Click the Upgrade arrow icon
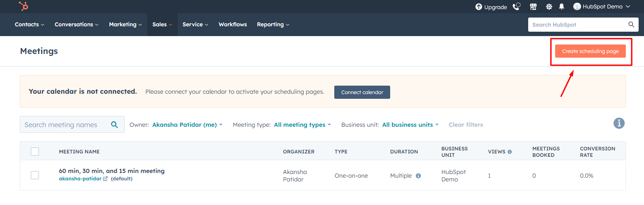This screenshot has width=644, height=205. coord(478,7)
